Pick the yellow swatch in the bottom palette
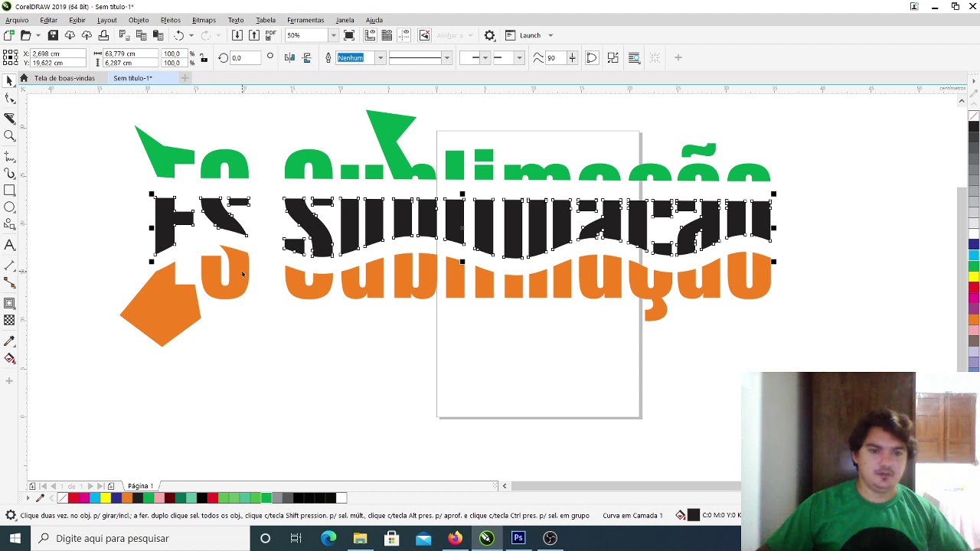The image size is (980, 551). 105,498
